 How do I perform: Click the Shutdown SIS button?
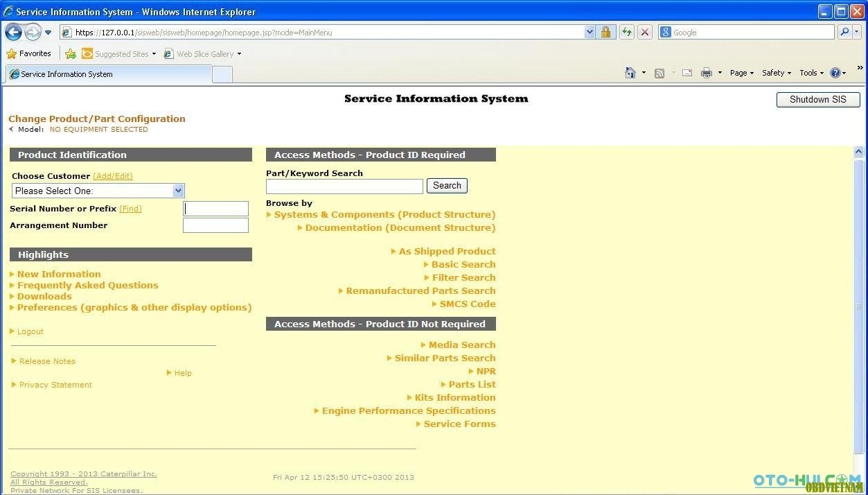pos(818,100)
